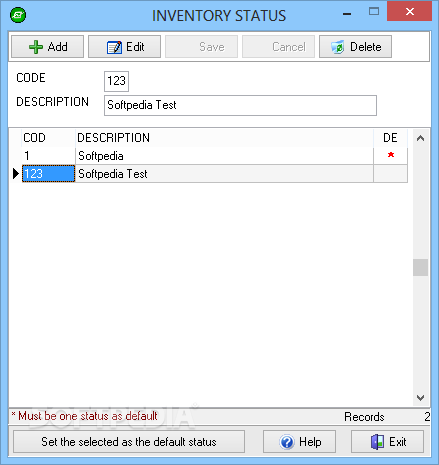Open Help
The height and width of the screenshot is (465, 439).
tap(299, 442)
